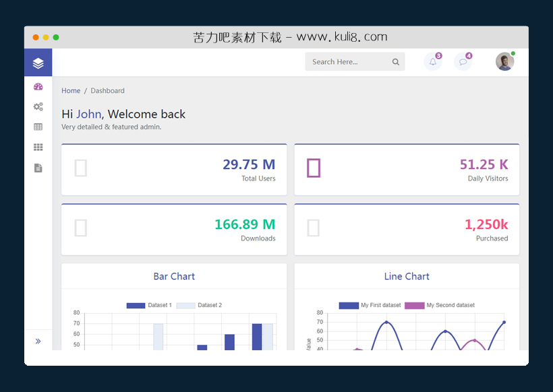The width and height of the screenshot is (553, 392).
Task: Click the Home breadcrumb link
Action: pos(71,91)
